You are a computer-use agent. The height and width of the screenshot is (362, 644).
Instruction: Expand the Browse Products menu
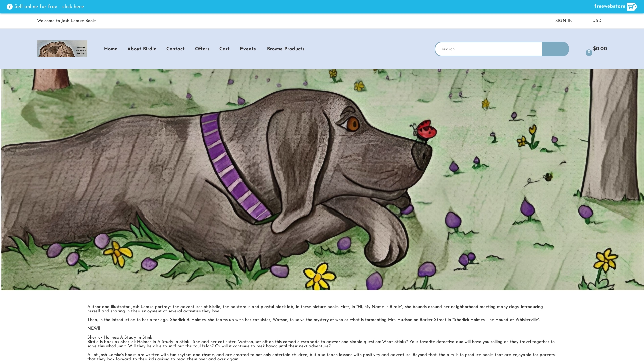(285, 49)
